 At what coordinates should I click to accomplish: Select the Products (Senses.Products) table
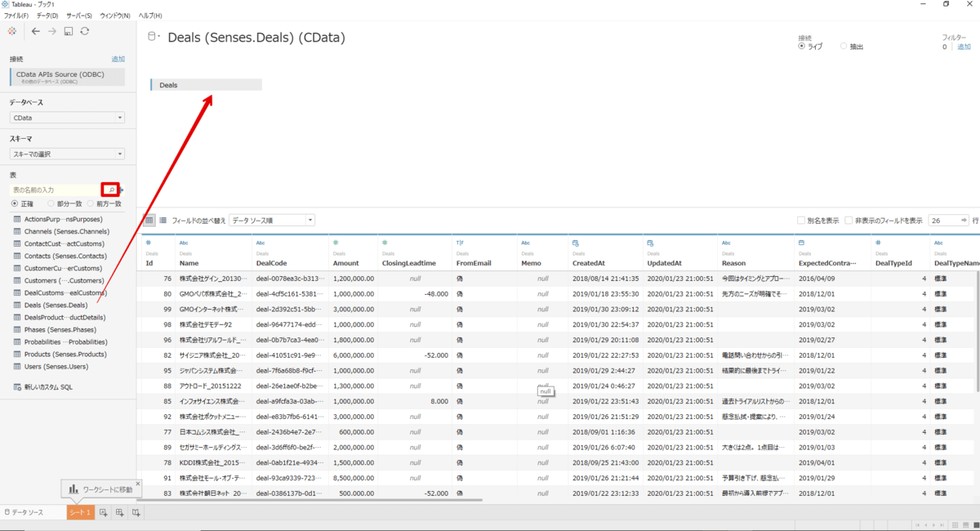(65, 354)
